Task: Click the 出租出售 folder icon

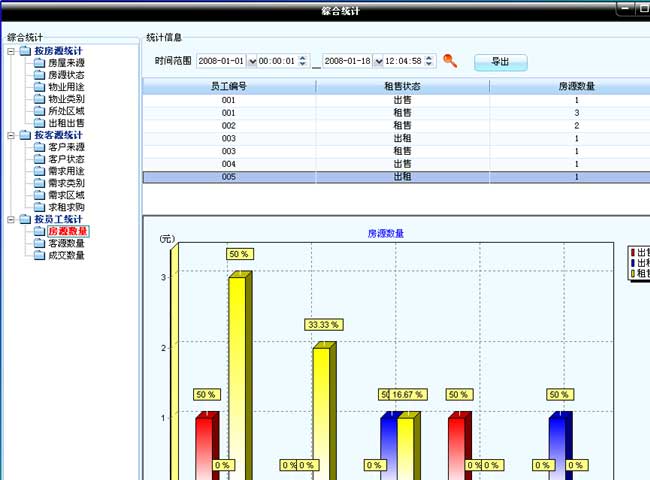Action: pyautogui.click(x=39, y=123)
